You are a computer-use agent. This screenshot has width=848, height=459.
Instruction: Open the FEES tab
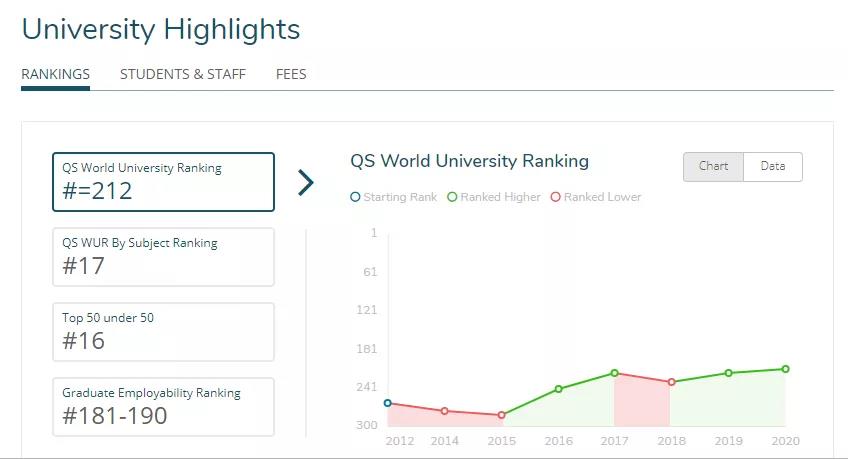point(291,74)
